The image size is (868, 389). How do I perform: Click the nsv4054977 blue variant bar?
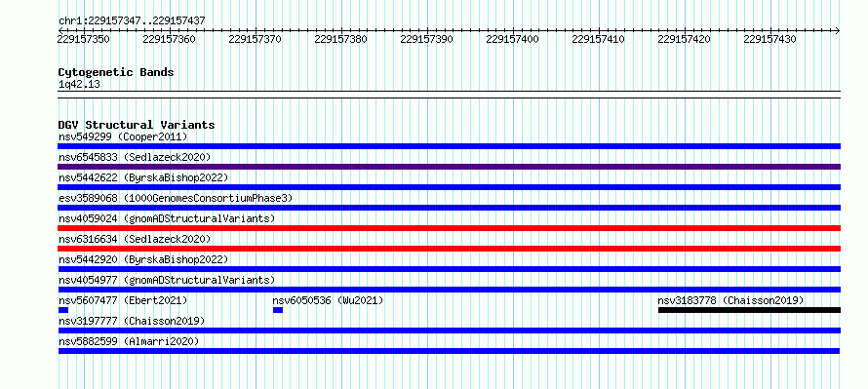[449, 290]
